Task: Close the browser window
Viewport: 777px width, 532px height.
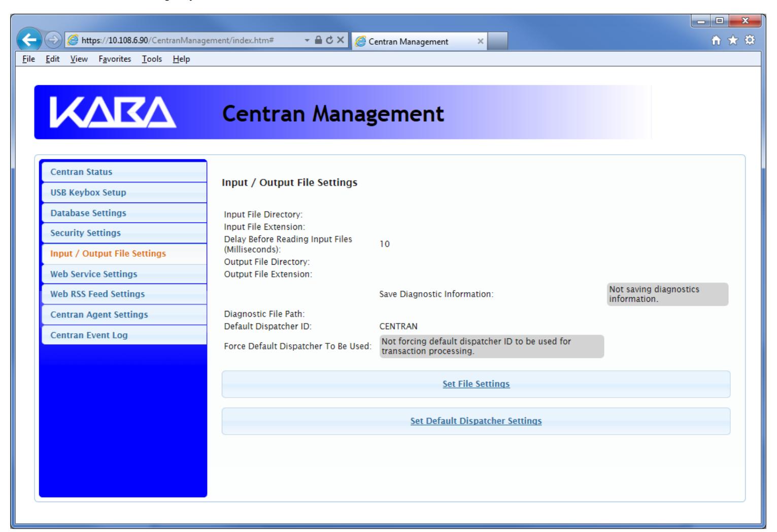Action: tap(745, 21)
